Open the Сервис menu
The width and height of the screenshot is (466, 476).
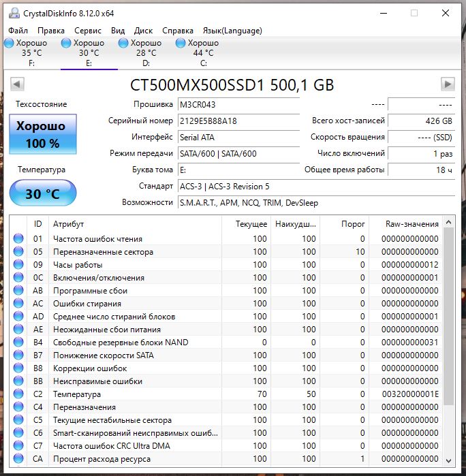[x=88, y=31]
